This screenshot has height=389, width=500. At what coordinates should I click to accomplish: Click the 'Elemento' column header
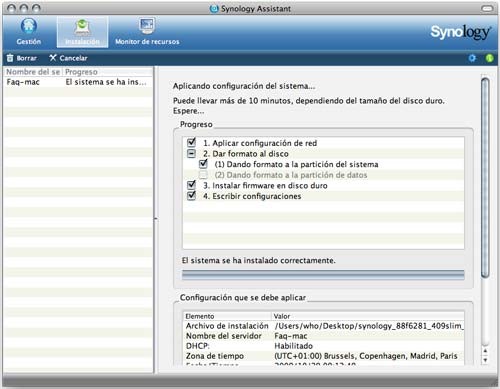tap(227, 316)
